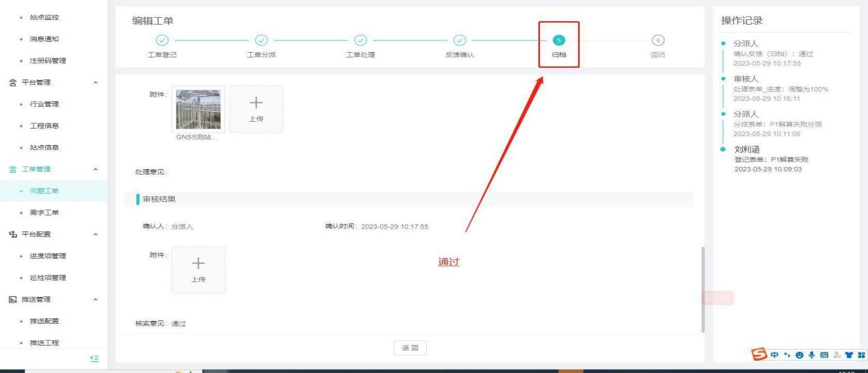This screenshot has height=373, width=868.
Task: Open the Sogou toolbox grid icon
Action: (x=862, y=355)
